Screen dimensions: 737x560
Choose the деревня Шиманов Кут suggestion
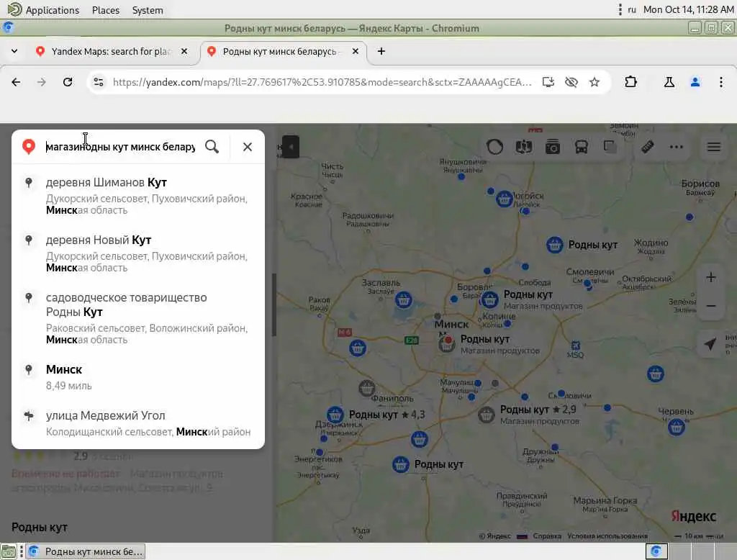(x=138, y=196)
